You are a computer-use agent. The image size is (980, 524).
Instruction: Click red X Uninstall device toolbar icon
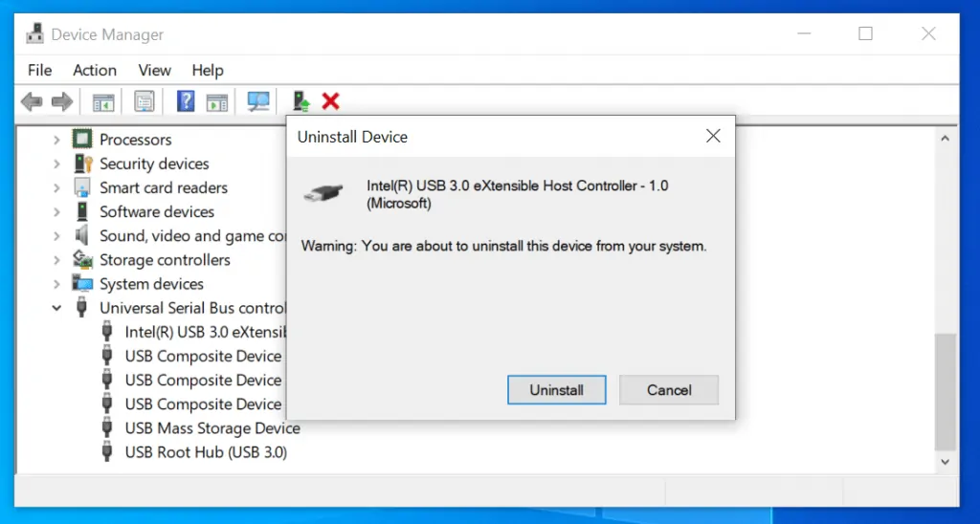pyautogui.click(x=330, y=100)
